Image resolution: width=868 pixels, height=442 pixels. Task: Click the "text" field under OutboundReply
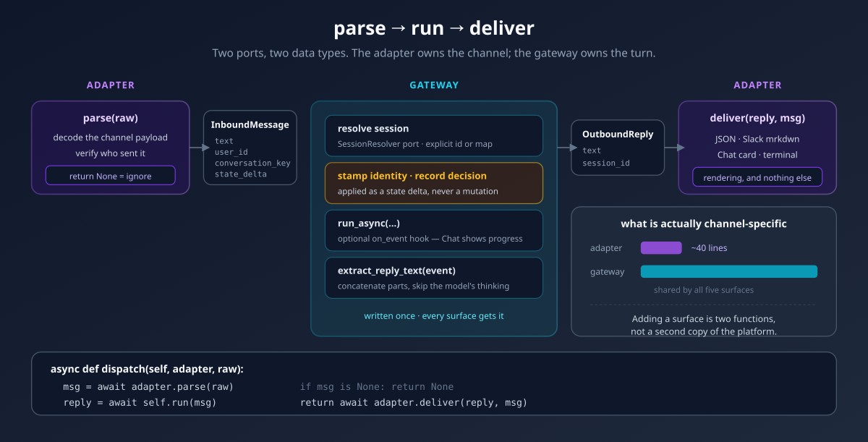pos(592,150)
